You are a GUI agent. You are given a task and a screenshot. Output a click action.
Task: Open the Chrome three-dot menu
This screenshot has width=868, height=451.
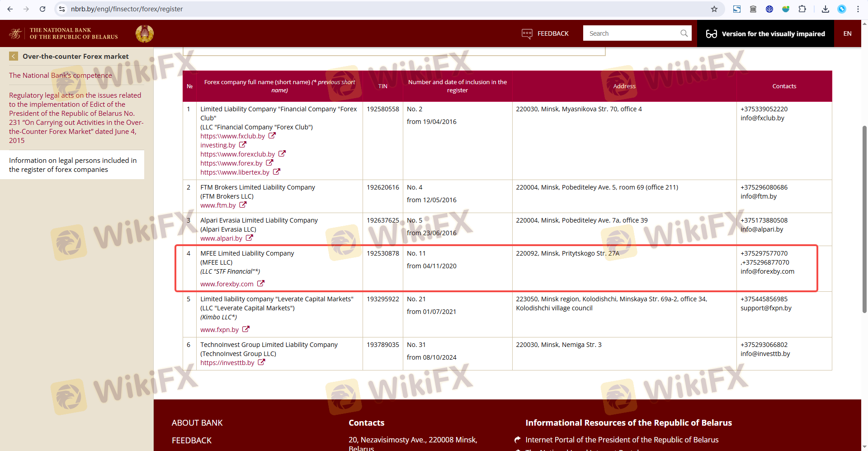point(858,9)
